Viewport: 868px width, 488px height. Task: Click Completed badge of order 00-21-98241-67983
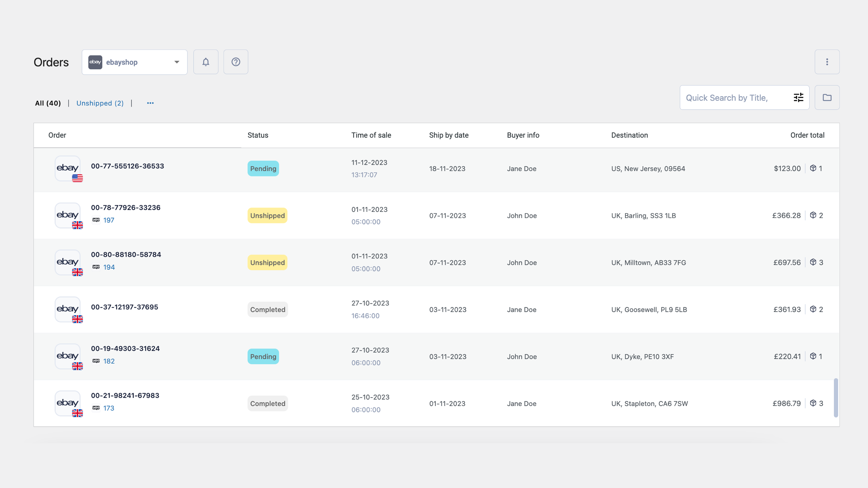(268, 404)
